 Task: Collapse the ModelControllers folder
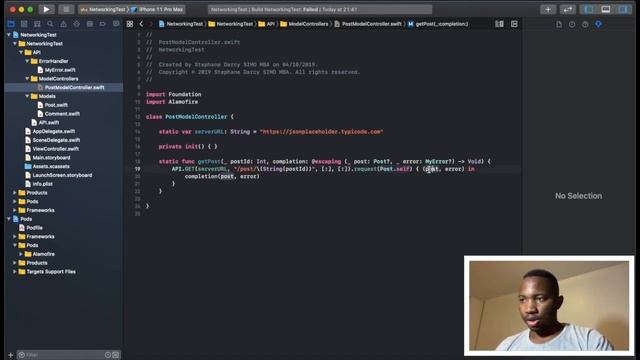click(27, 79)
